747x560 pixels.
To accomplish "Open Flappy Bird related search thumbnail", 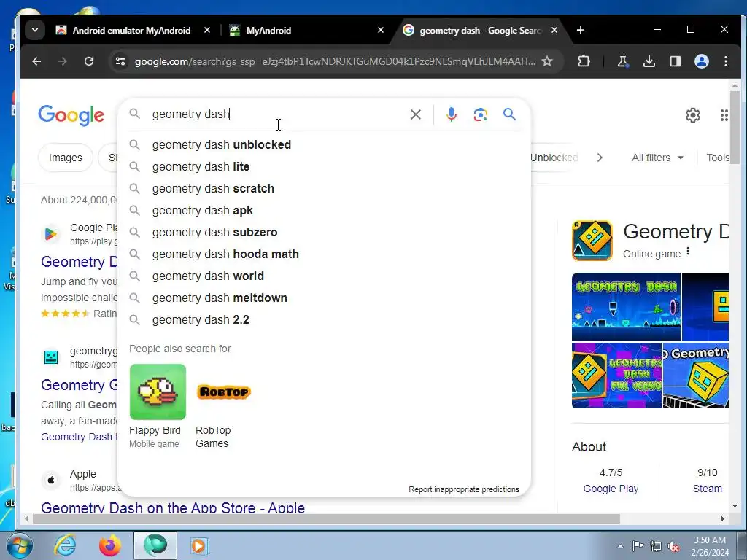I will pos(158,392).
